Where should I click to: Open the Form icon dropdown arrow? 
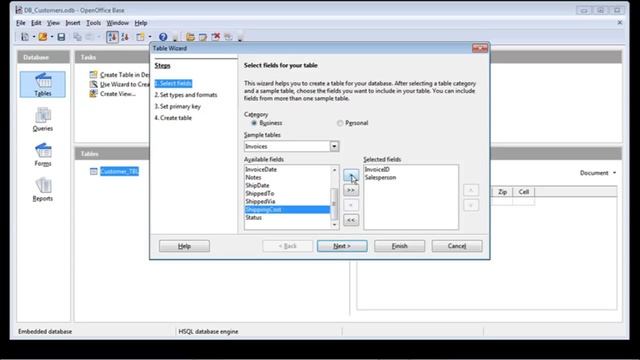point(149,37)
